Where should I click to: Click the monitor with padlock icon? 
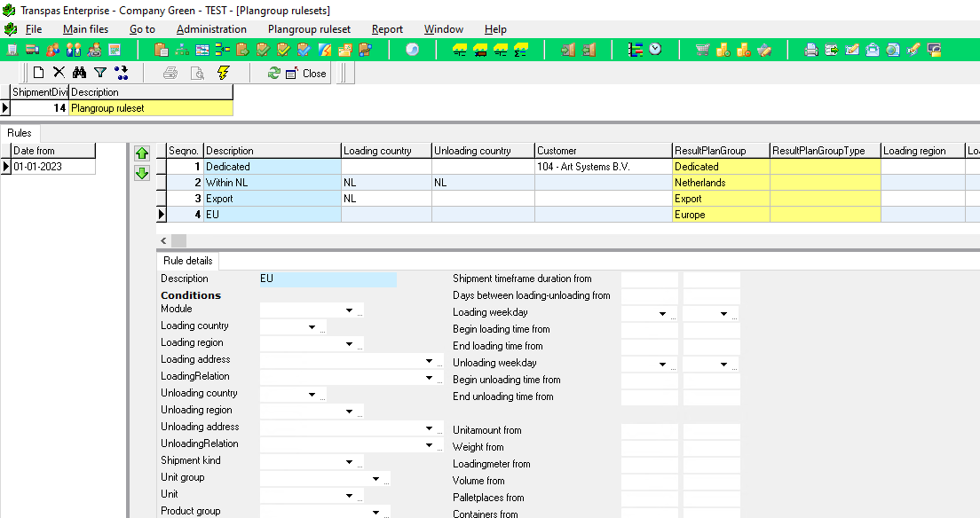934,50
